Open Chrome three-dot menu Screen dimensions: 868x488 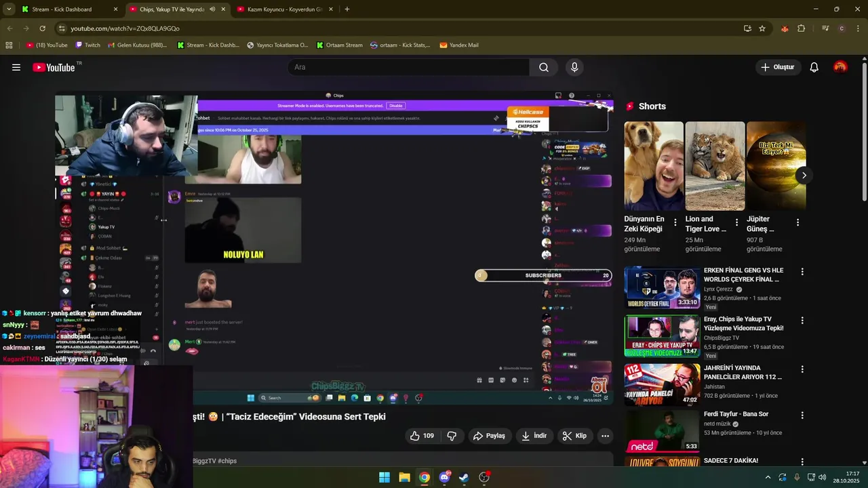coord(858,28)
